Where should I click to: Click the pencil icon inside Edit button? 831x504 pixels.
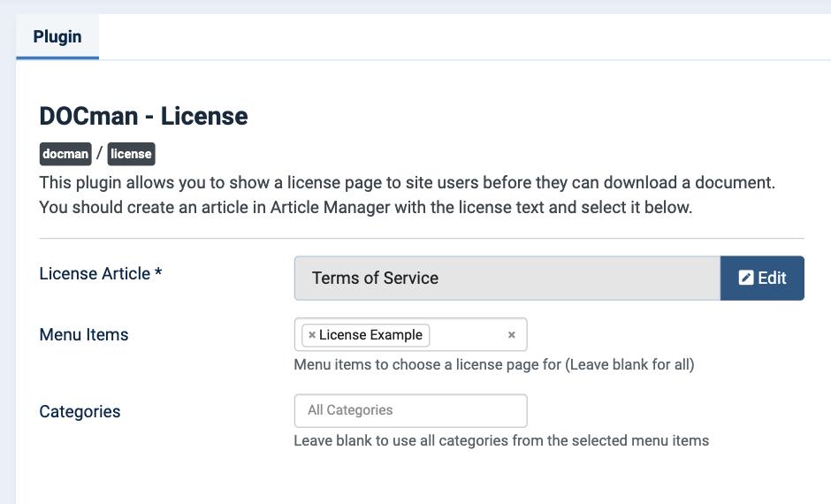pos(745,278)
